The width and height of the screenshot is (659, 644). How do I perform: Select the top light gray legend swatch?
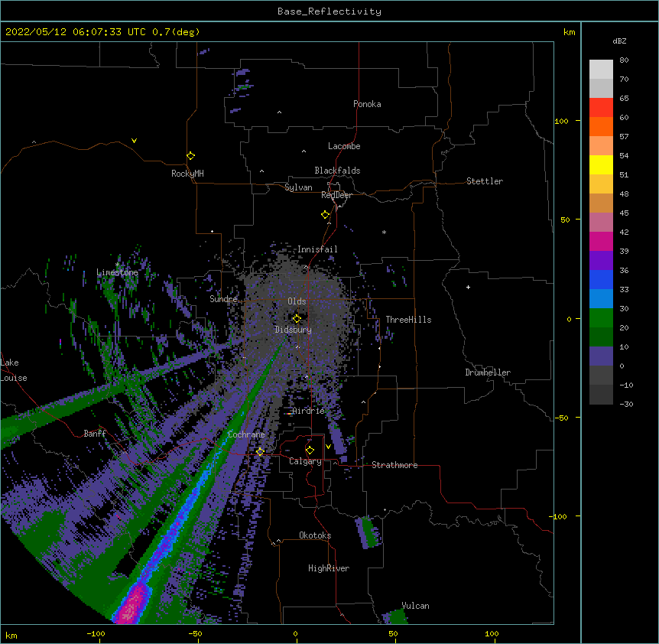(x=601, y=70)
